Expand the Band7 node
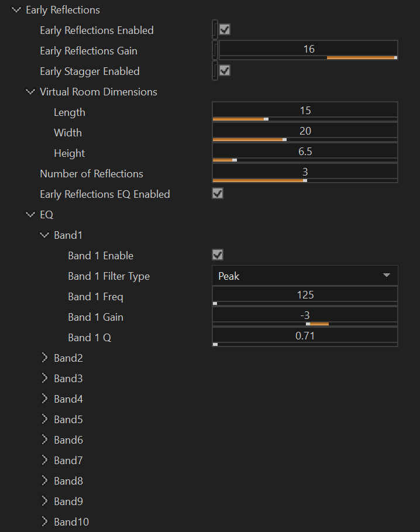Viewport: 420px width, 532px height. click(x=45, y=460)
